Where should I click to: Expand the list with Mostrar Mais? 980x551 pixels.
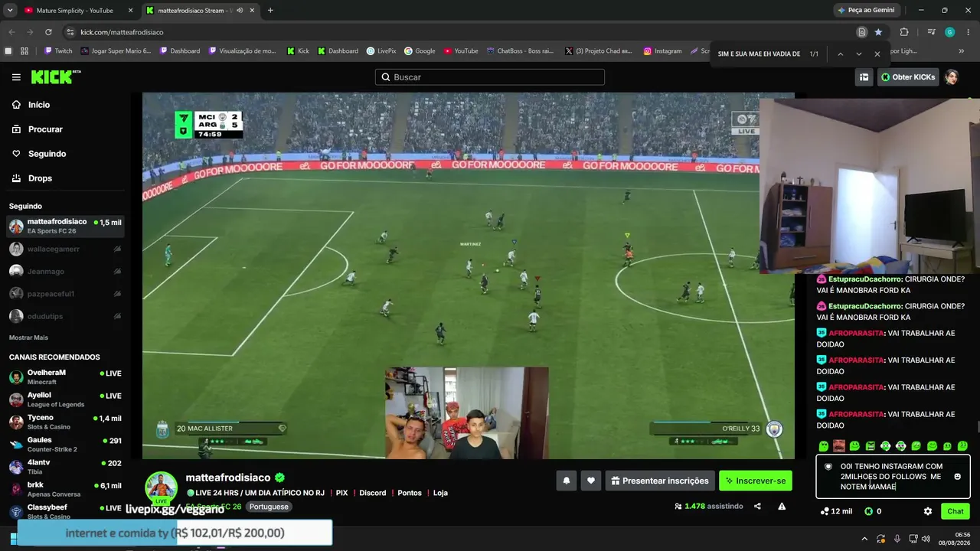click(28, 337)
